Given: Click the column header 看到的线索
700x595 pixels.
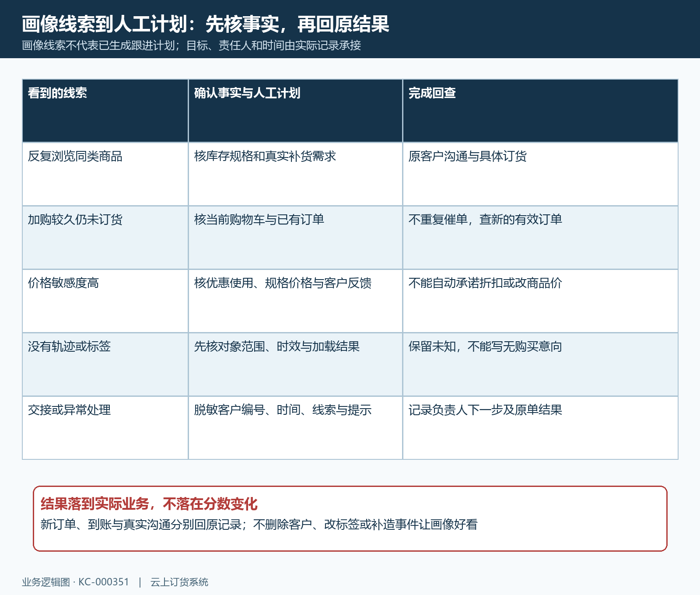Looking at the screenshot, I should coord(105,111).
